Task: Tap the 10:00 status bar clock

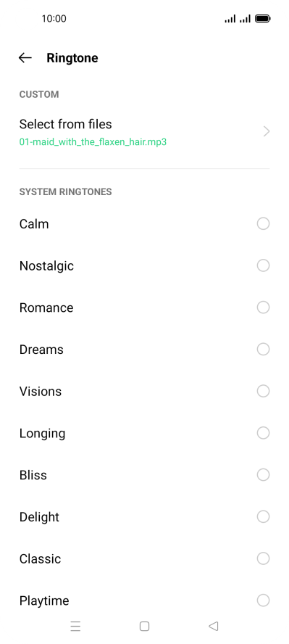Action: click(54, 18)
